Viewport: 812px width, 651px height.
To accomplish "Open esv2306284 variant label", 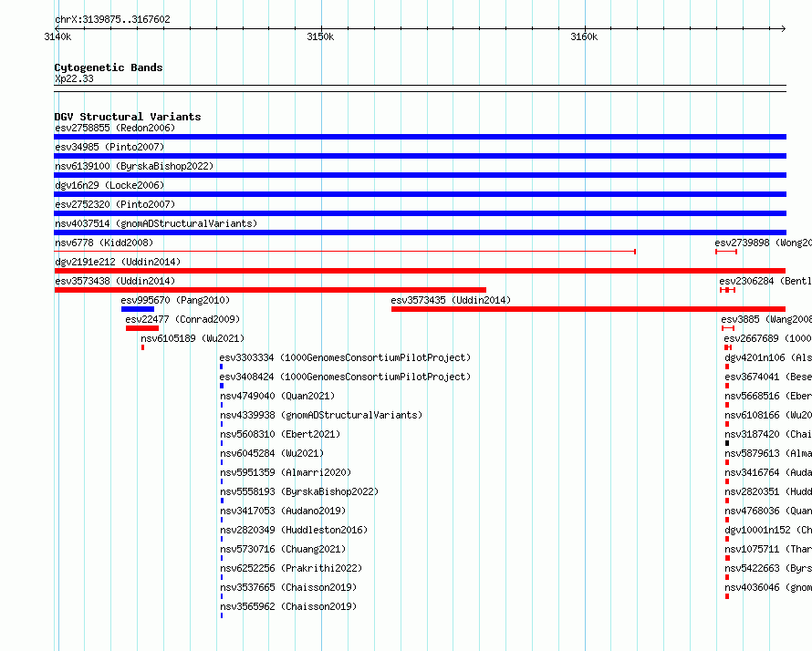I will point(765,281).
